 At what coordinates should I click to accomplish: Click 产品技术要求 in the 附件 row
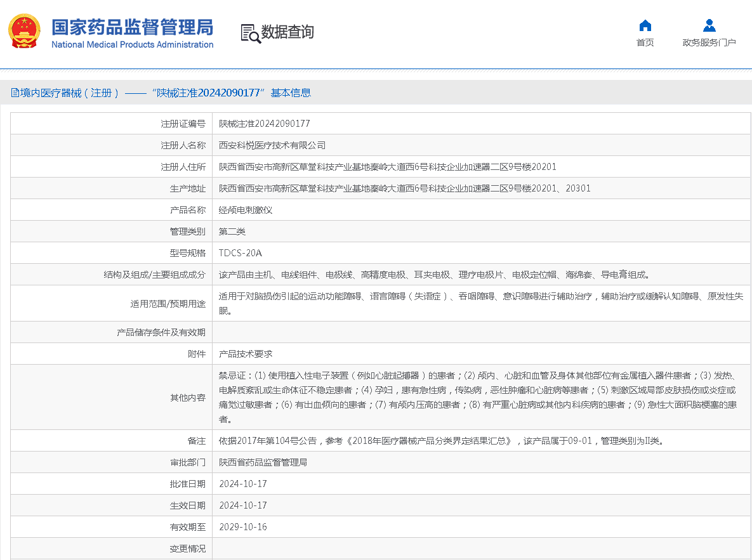tap(246, 354)
